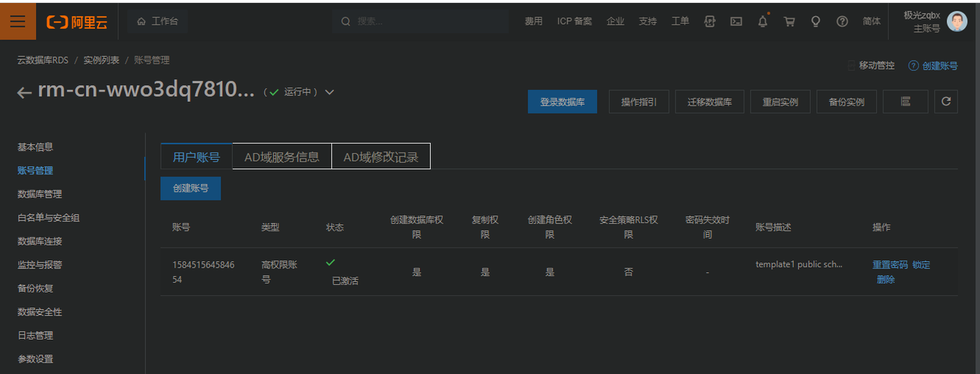980x374 pixels.
Task: Click the user avatar picture
Action: 958,21
